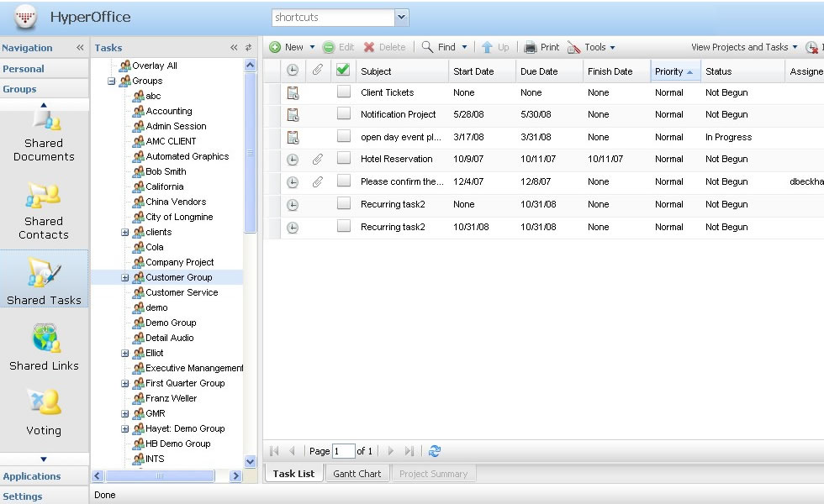Click the refresh icon in pager
Image resolution: width=824 pixels, height=504 pixels.
pyautogui.click(x=435, y=451)
